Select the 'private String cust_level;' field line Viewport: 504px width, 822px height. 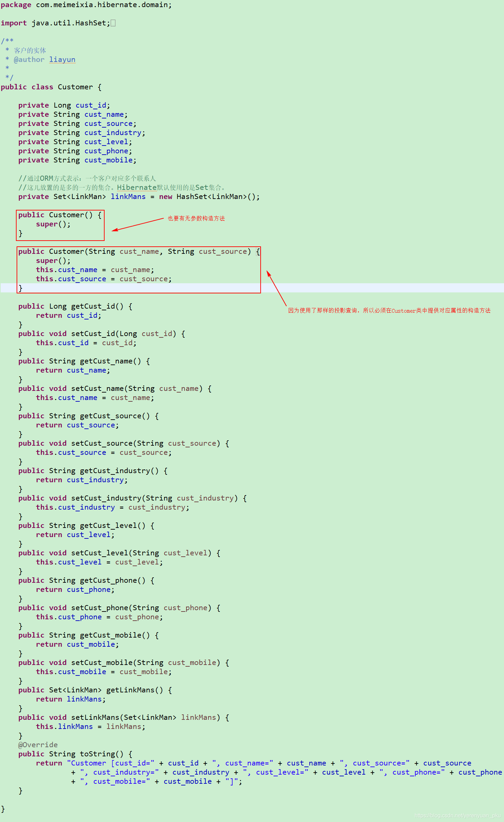75,142
